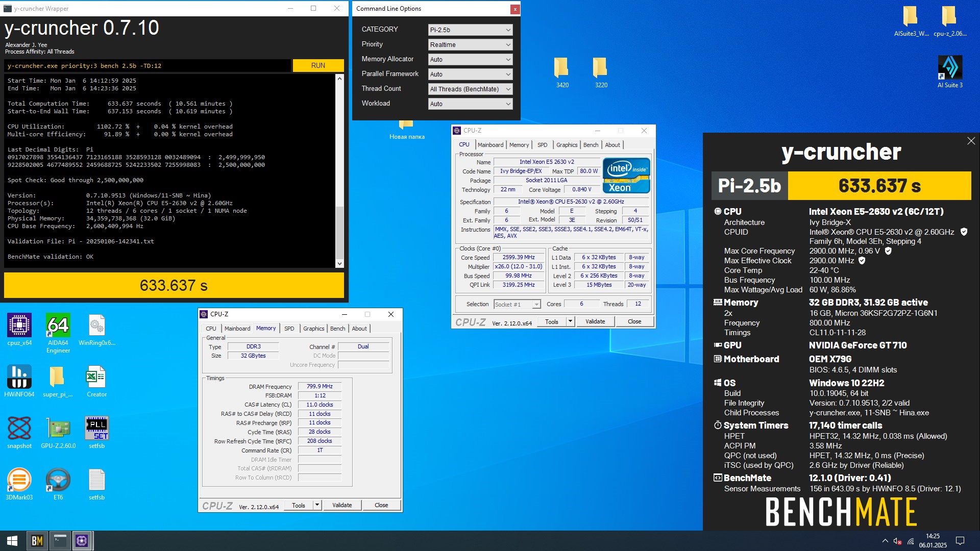
Task: Expand the Memory Allocator dropdown
Action: click(470, 60)
